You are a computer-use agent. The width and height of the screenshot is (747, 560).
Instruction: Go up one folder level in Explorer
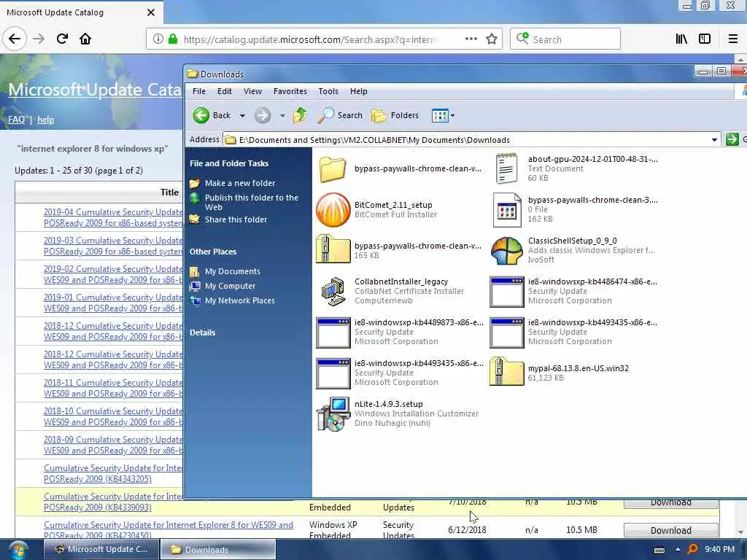point(300,115)
